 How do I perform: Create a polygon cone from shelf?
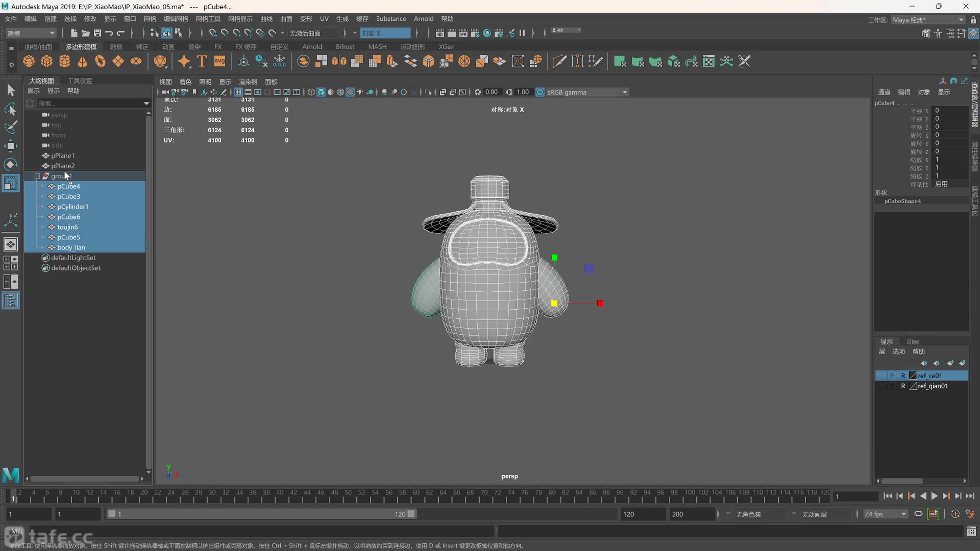pos(82,61)
